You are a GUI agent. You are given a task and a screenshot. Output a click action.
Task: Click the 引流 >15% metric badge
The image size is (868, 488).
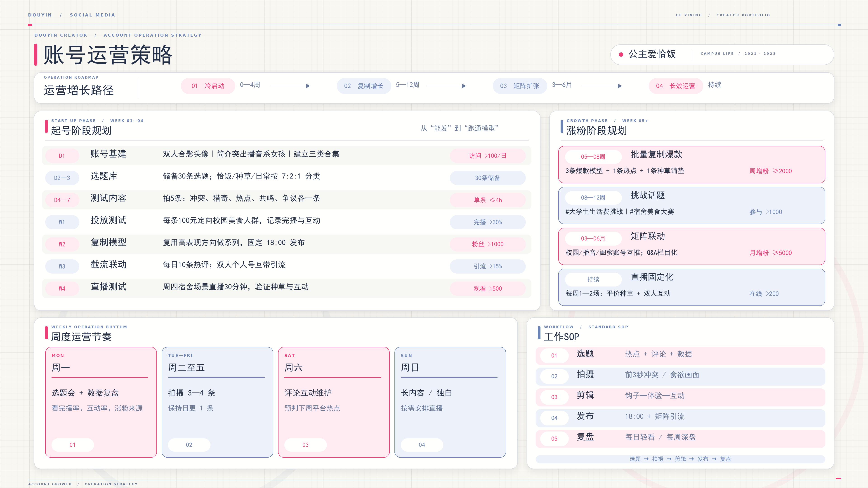pos(488,266)
